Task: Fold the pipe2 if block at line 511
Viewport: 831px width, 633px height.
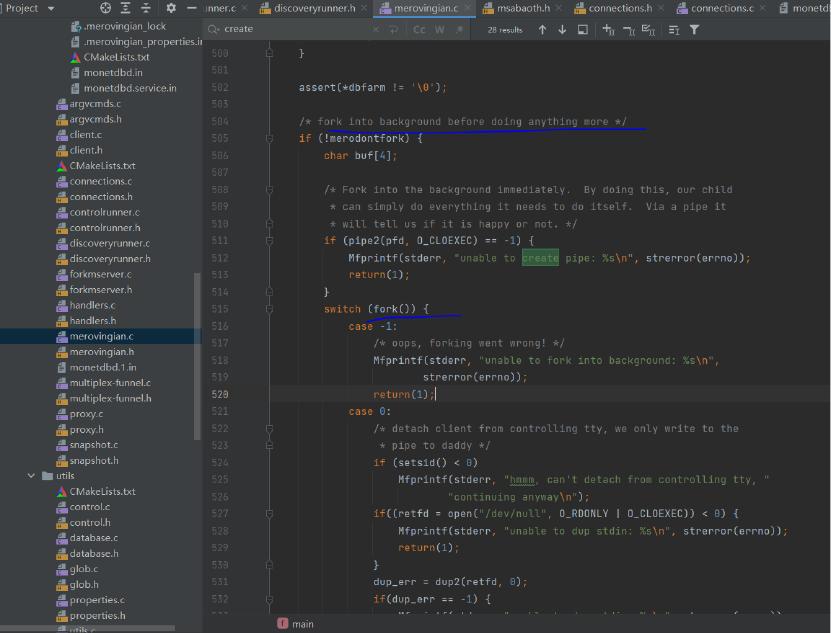Action: click(269, 241)
